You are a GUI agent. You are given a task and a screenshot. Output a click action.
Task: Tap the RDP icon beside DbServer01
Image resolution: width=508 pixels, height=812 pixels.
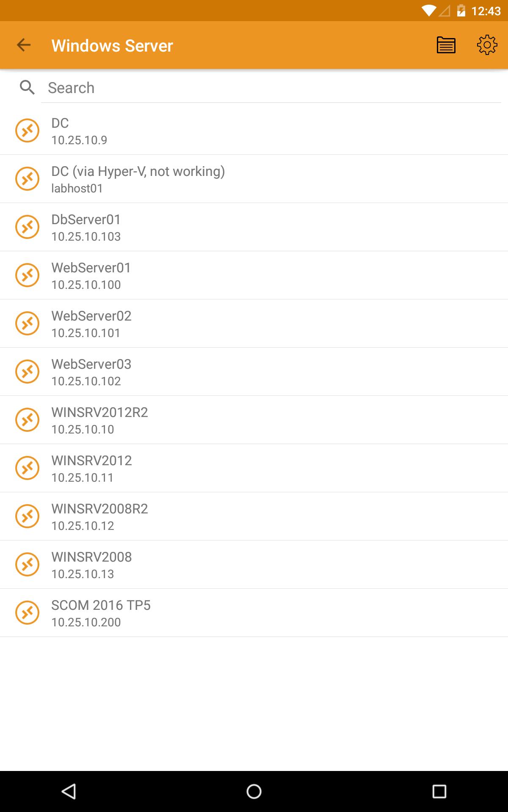point(27,227)
